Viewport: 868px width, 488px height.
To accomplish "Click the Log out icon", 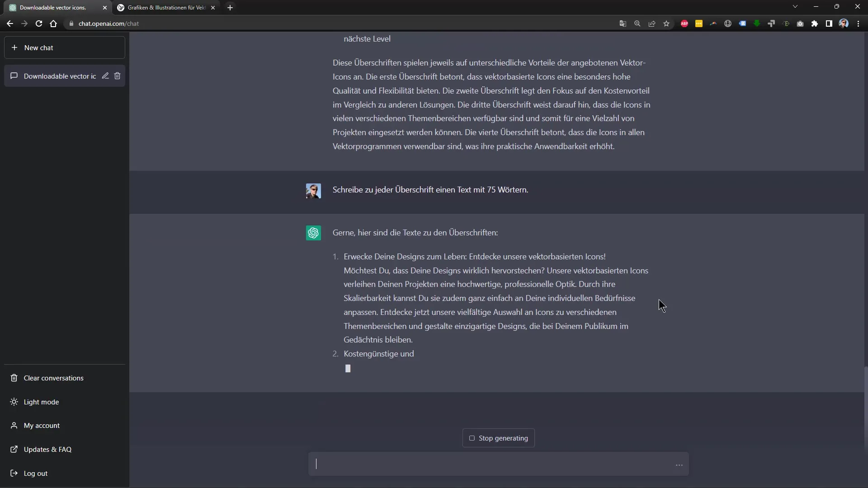I will pyautogui.click(x=14, y=473).
